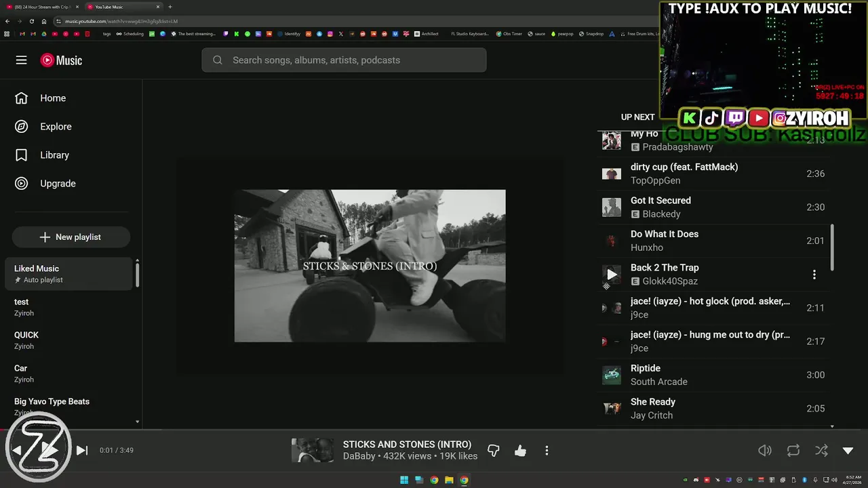Open the Liked Music auto playlist
The height and width of the screenshot is (488, 868).
[68, 274]
